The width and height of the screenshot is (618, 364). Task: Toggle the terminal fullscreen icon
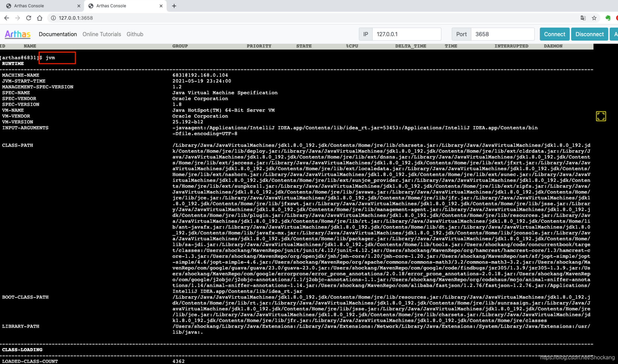pos(601,116)
